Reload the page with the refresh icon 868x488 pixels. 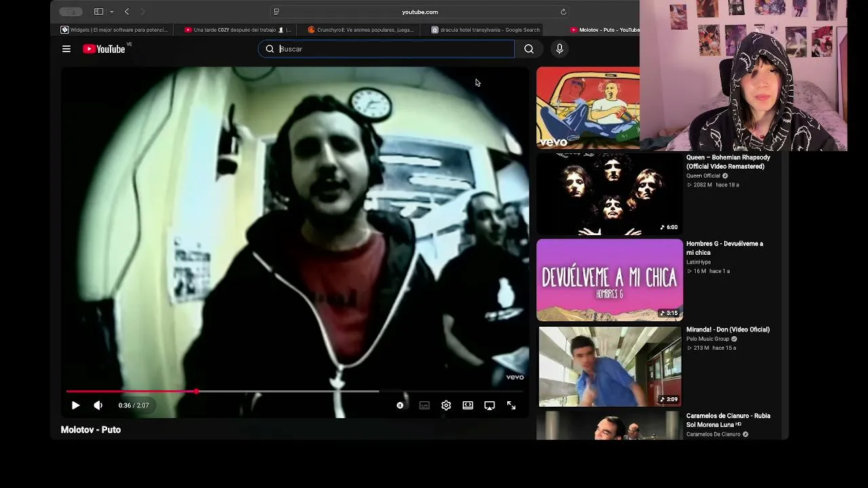click(563, 12)
